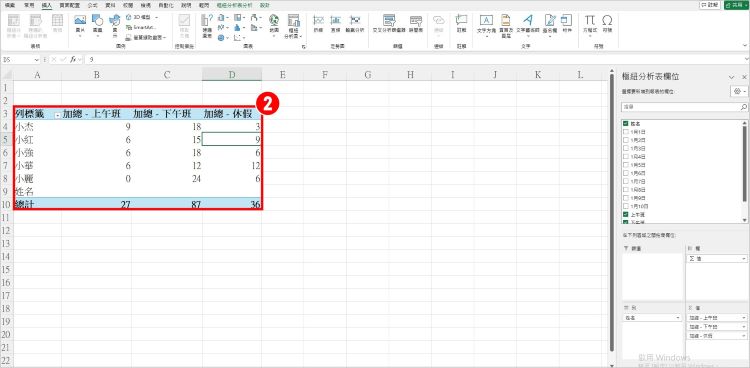
Task: Click the worksheet vertical scrollbar
Action: [x=611, y=211]
